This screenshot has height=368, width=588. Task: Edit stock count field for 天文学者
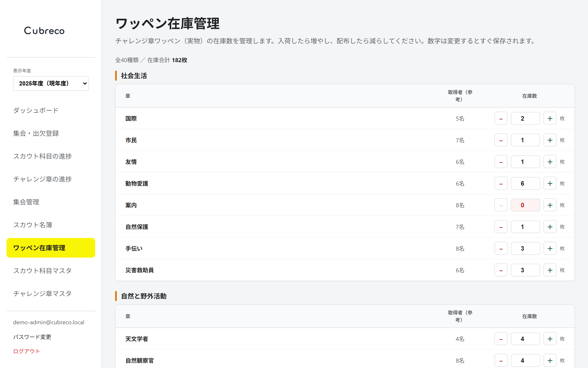(x=525, y=339)
